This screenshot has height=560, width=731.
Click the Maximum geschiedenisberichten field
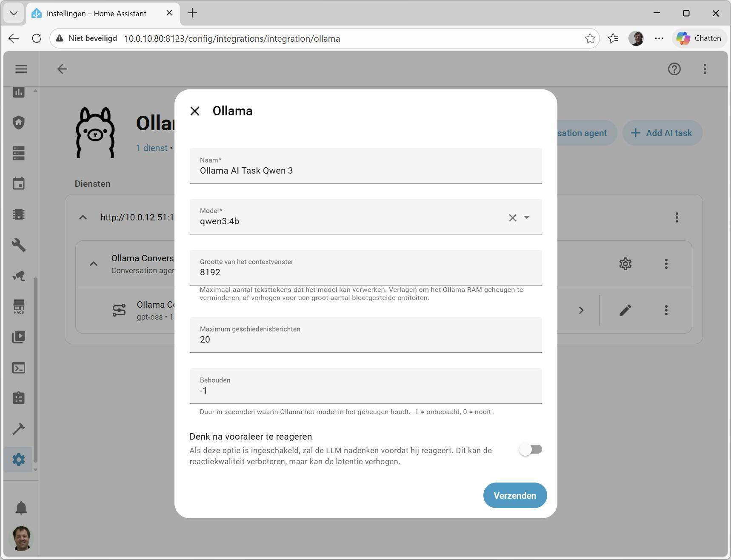click(x=366, y=335)
